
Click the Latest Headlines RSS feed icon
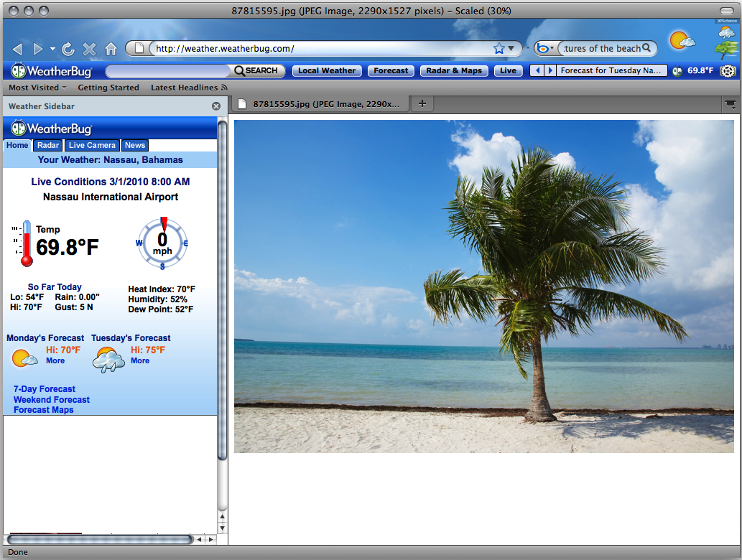(224, 88)
